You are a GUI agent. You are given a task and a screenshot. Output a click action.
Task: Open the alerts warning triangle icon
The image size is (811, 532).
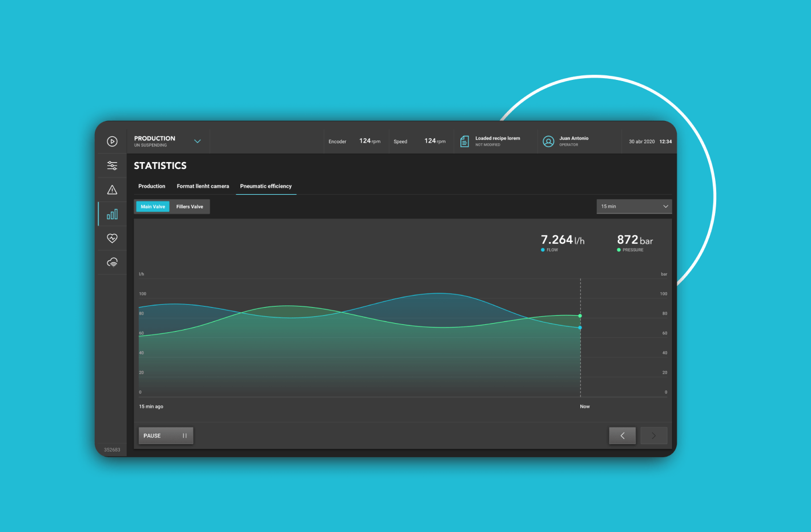(x=112, y=190)
